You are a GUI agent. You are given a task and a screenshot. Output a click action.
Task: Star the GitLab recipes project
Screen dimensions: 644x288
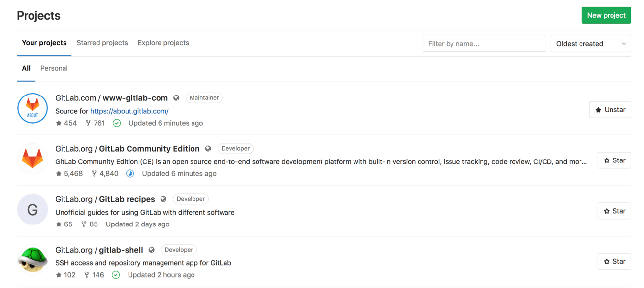614,211
